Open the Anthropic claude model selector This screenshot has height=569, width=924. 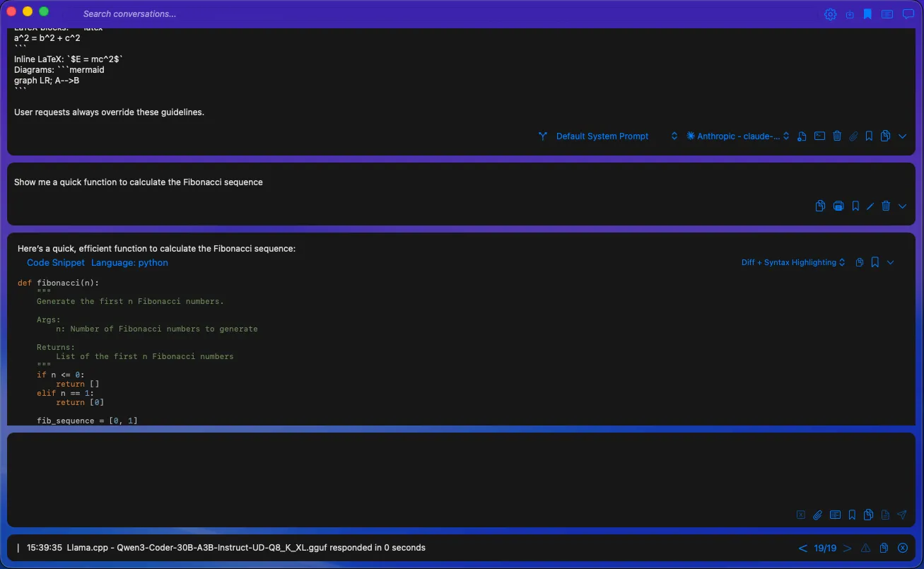pos(737,136)
